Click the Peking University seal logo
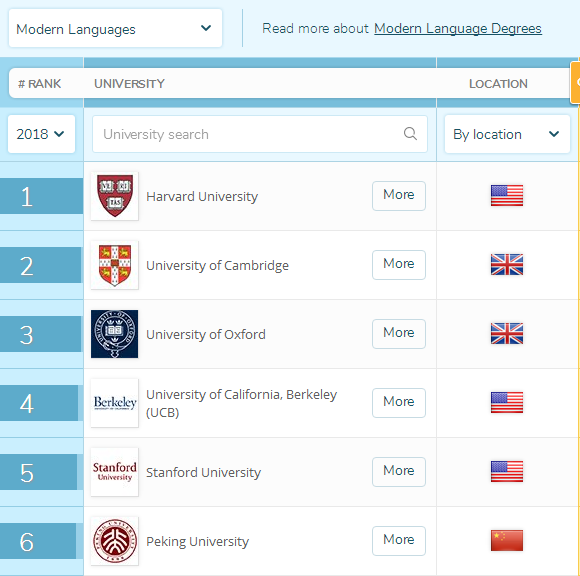This screenshot has width=580, height=576. click(x=115, y=541)
